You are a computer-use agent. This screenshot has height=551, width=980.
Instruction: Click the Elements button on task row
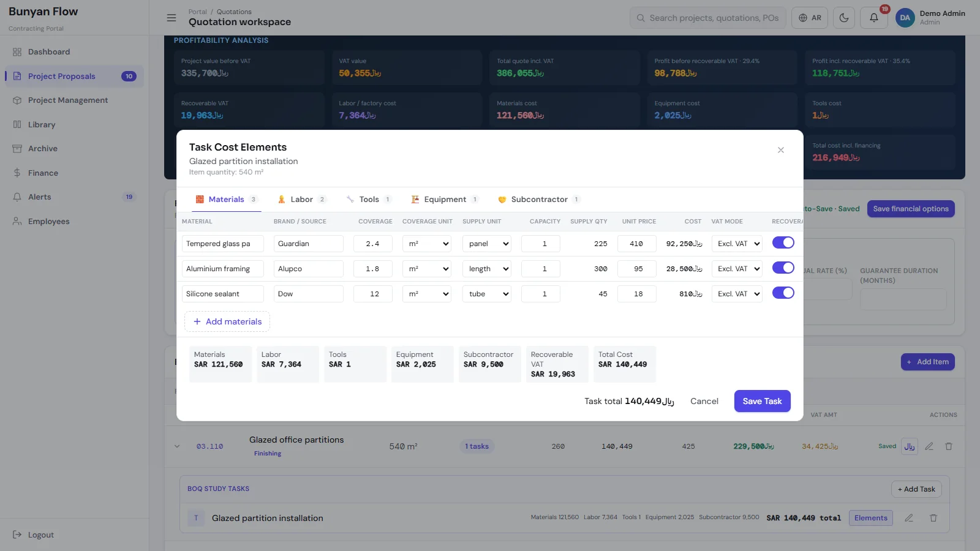(871, 518)
